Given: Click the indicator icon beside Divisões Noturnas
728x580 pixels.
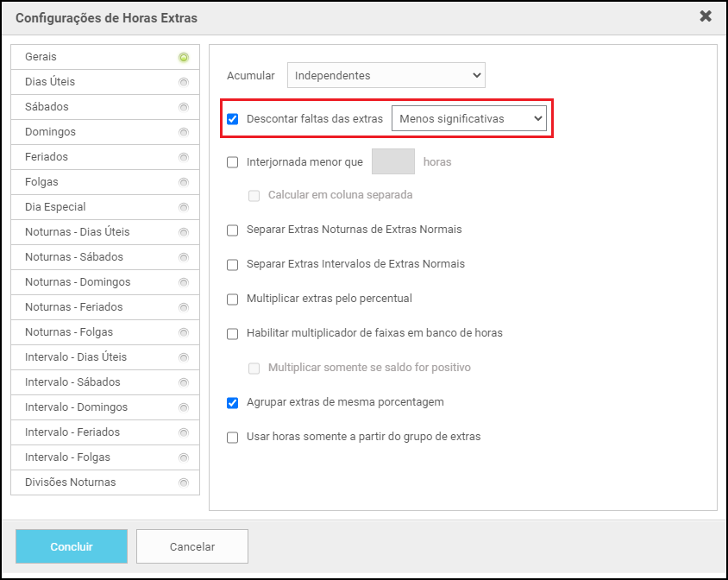Looking at the screenshot, I should 183,483.
